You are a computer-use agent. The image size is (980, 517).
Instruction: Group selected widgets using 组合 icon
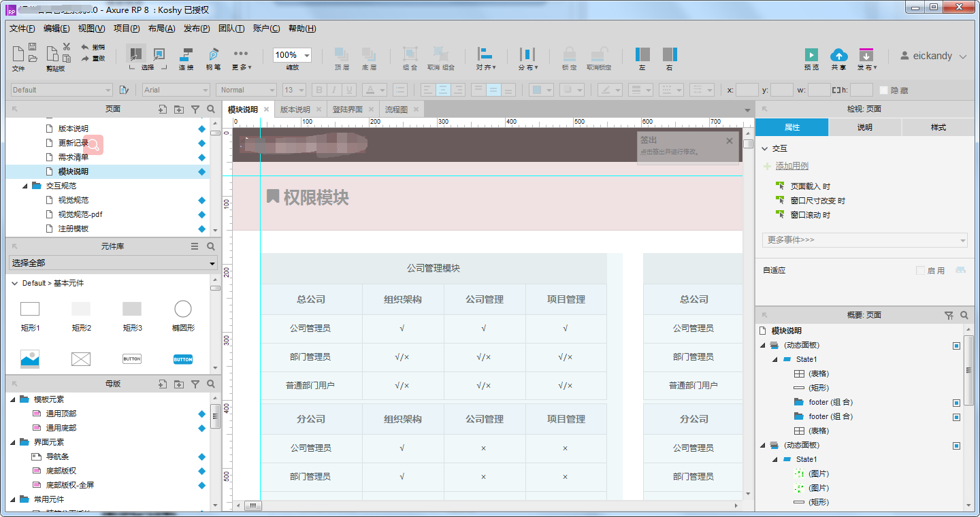(x=410, y=56)
